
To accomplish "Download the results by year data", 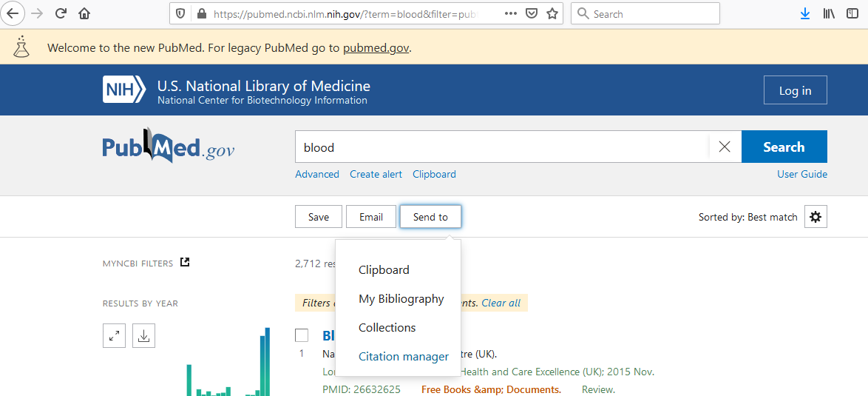I will coord(144,336).
